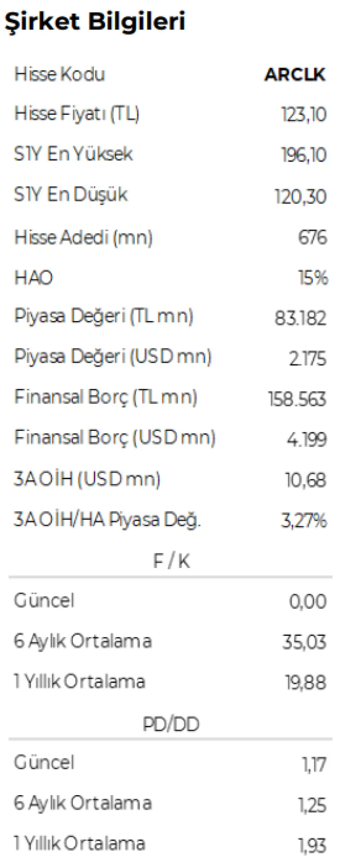Click the F/K 6 Aylık Ortalama value 35,03
The height and width of the screenshot is (868, 361).
[x=304, y=642]
